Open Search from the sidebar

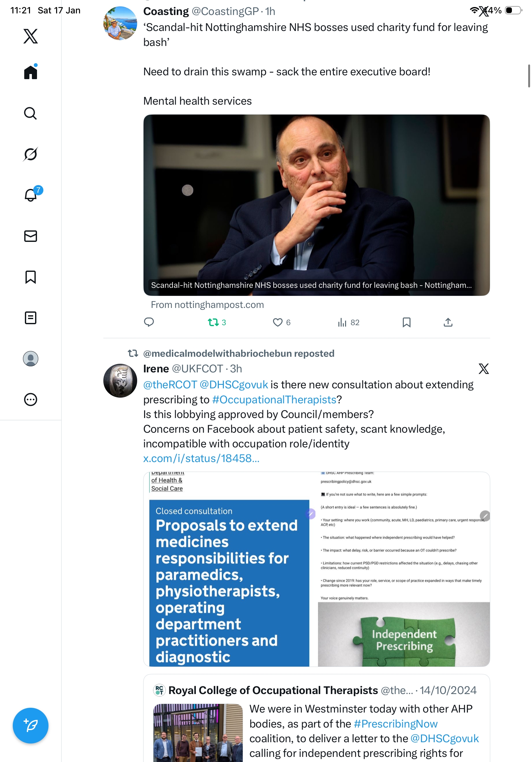31,113
